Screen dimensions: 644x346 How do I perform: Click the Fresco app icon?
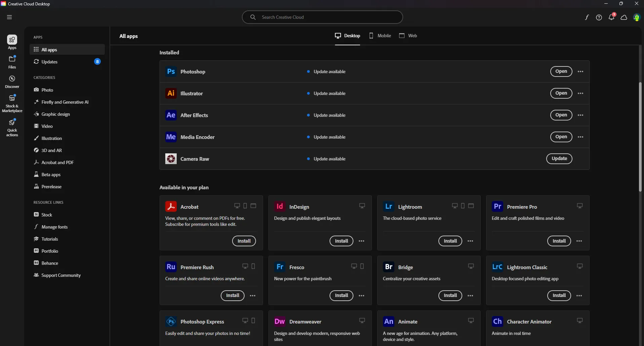(280, 267)
